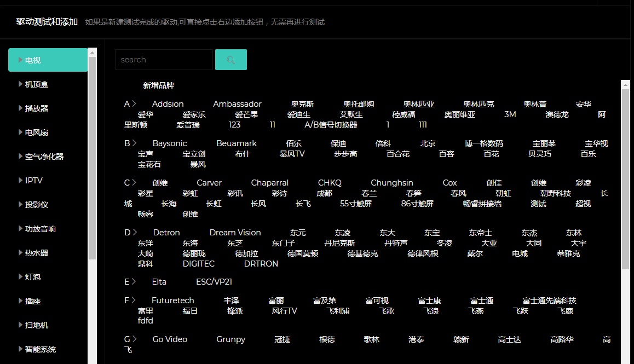634x364 pixels.
Task: Select the 丹尼克斯 brand
Action: pos(339,243)
